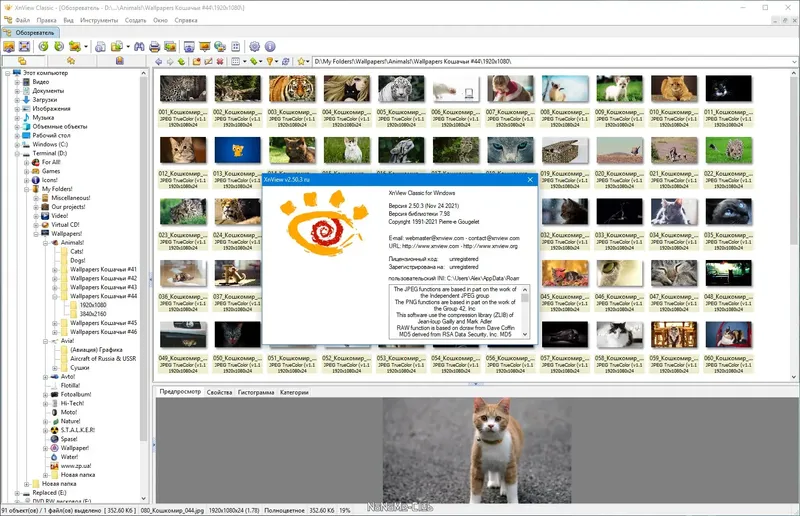Click the http://www.xnview.com link
The width and height of the screenshot is (800, 516).
pos(431,245)
